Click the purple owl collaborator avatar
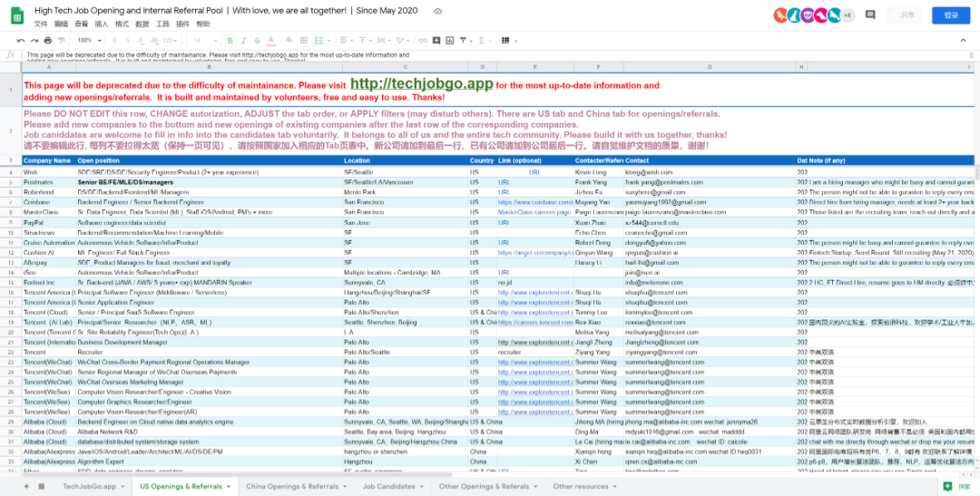 (x=808, y=15)
